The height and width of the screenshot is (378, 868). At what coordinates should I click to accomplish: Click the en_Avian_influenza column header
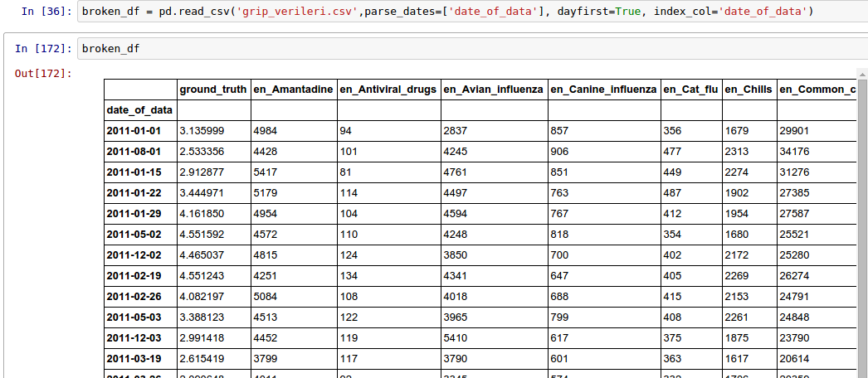click(493, 90)
